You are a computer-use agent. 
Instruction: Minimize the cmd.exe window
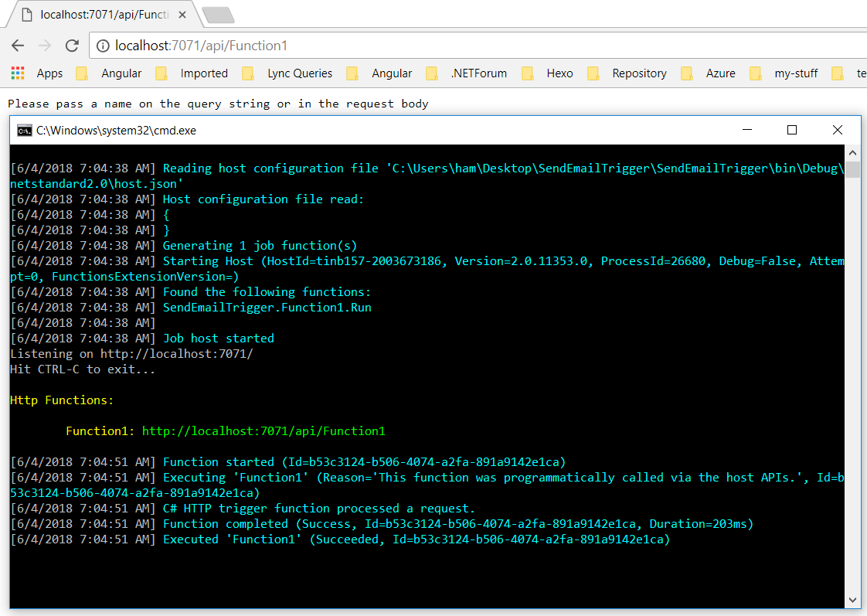[747, 130]
